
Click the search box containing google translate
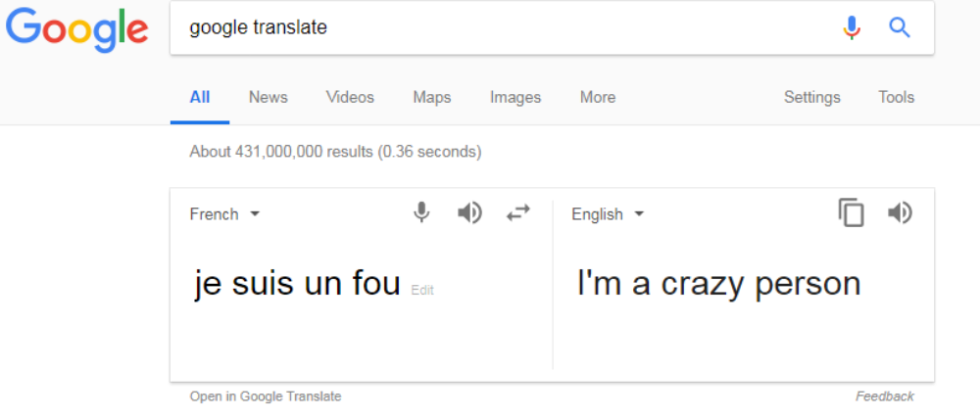point(490,27)
